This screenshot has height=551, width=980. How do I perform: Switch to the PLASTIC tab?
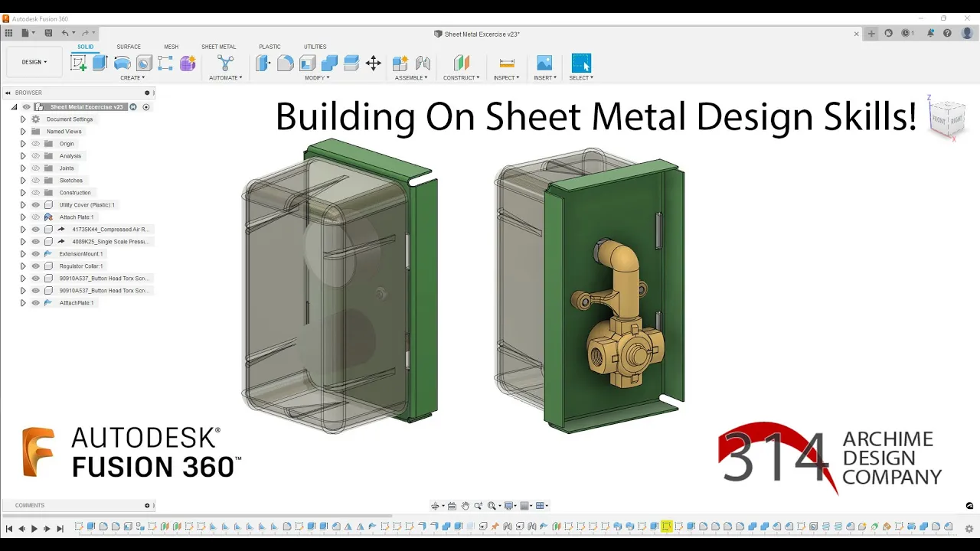pyautogui.click(x=269, y=47)
